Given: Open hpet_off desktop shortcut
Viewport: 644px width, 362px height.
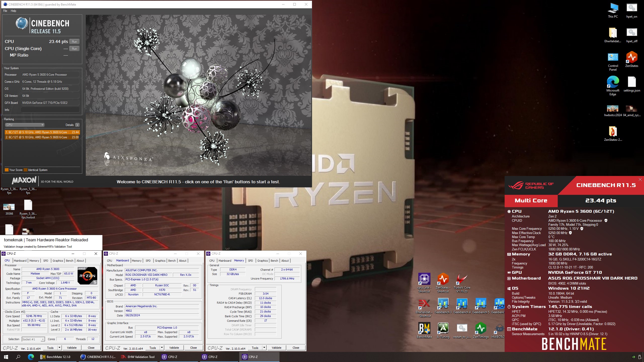Looking at the screenshot, I should coord(631,35).
